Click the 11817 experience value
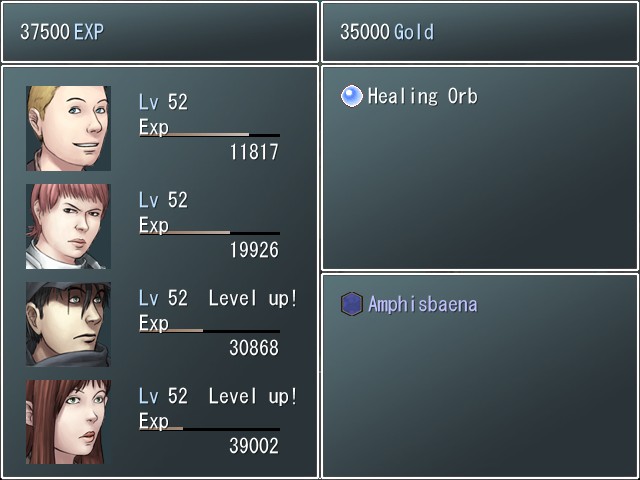 click(x=254, y=152)
